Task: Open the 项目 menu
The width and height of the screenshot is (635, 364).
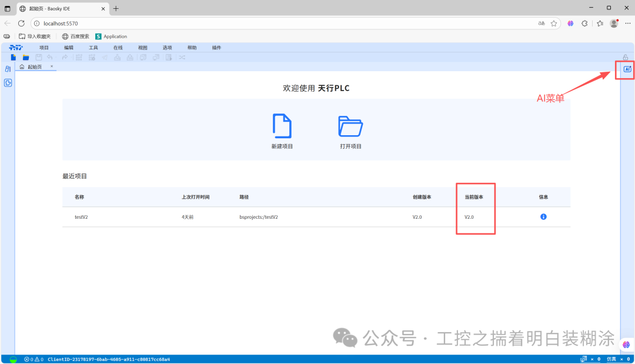Action: tap(44, 48)
